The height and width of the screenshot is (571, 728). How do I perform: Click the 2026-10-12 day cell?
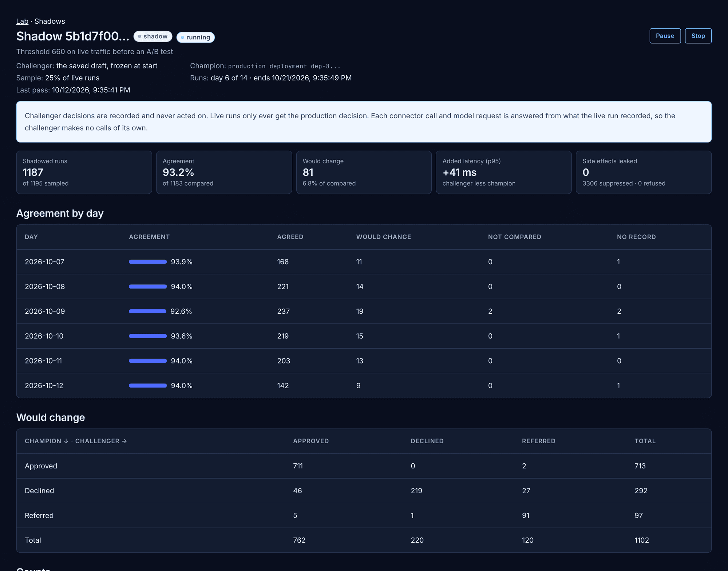tap(44, 385)
